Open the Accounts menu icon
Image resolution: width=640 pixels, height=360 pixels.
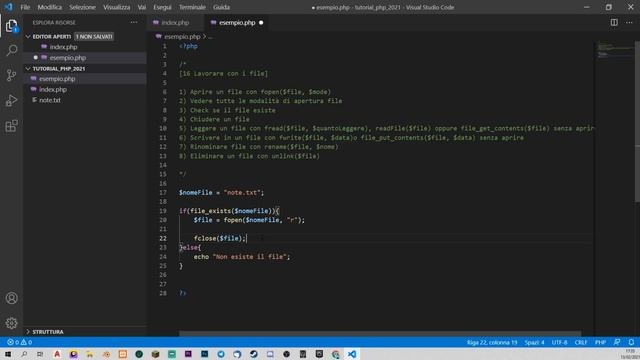[x=11, y=298]
